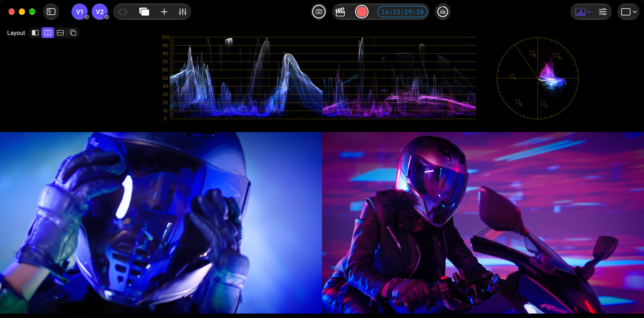Toggle the sidebar panel

point(51,12)
